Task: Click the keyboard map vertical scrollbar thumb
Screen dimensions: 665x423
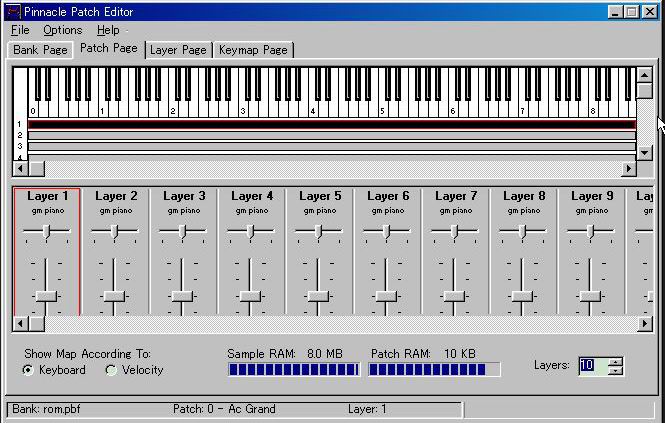Action: [645, 91]
